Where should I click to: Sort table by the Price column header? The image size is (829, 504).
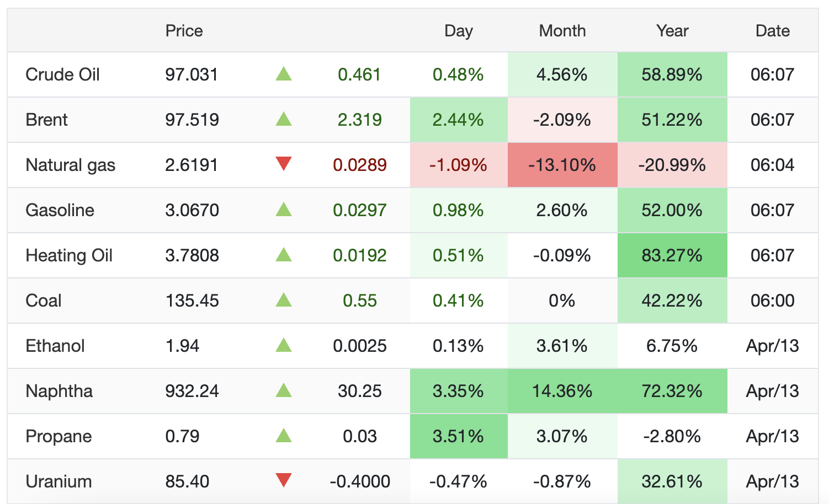[184, 31]
